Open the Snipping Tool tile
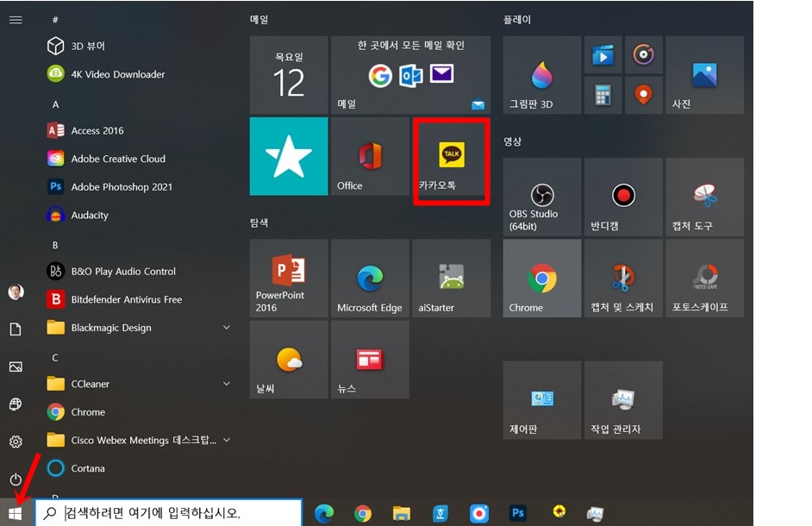The height and width of the screenshot is (526, 812). tap(705, 197)
